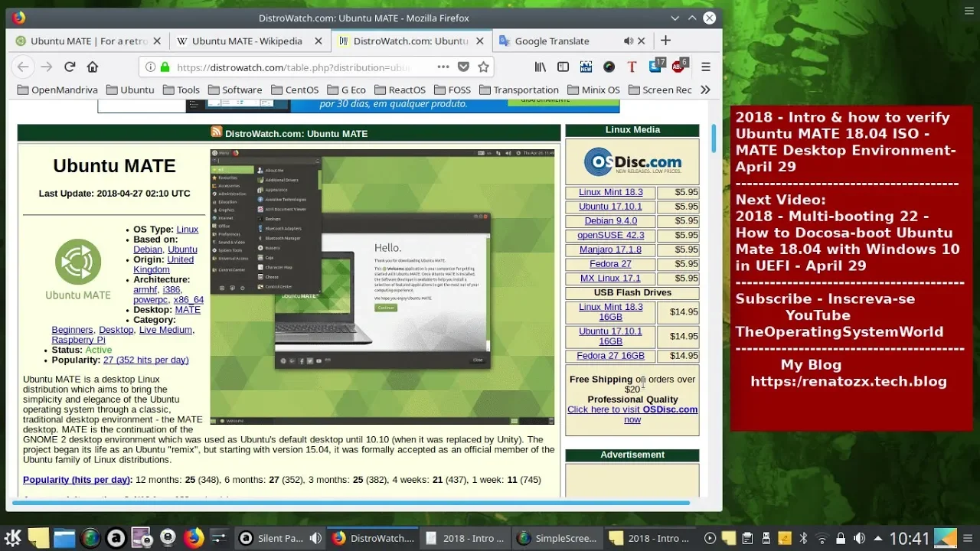Open the United Kingdom origin link

[164, 264]
